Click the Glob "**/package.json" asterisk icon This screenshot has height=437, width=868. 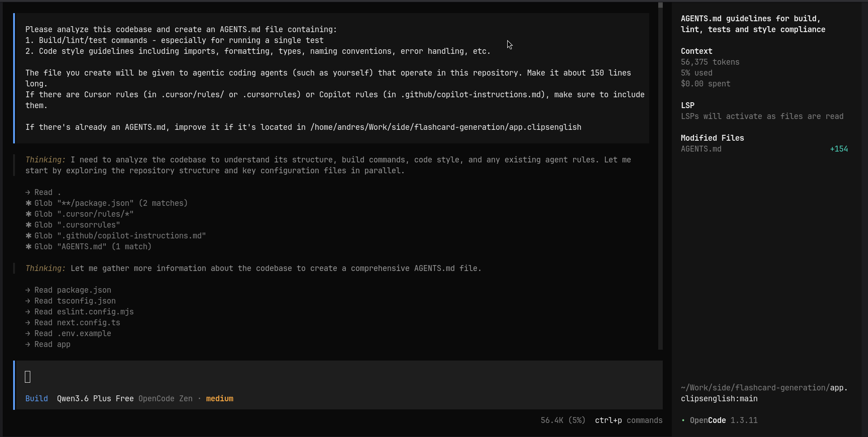(28, 203)
